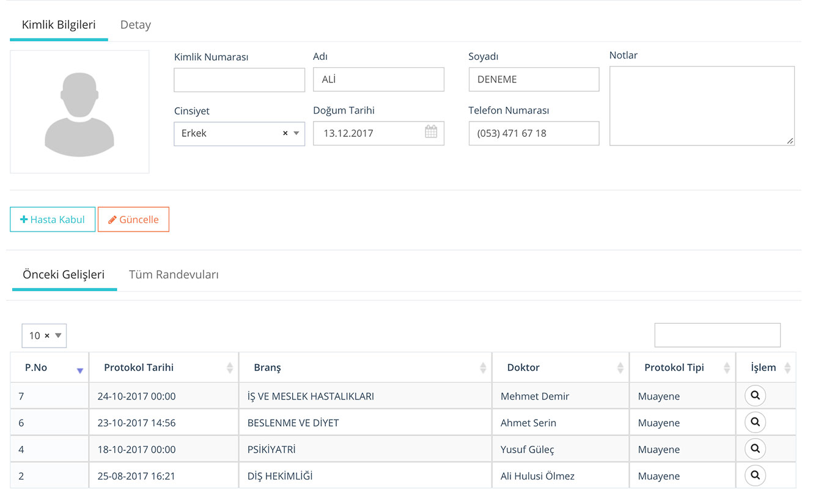Image resolution: width=813 pixels, height=504 pixels.
Task: Click date 18-10-2017 00:00
Action: point(136,450)
